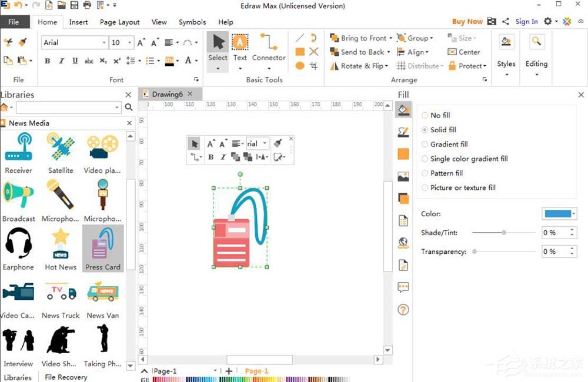Viewport: 588px width, 382px height.
Task: Click the Buy Now link
Action: (467, 22)
